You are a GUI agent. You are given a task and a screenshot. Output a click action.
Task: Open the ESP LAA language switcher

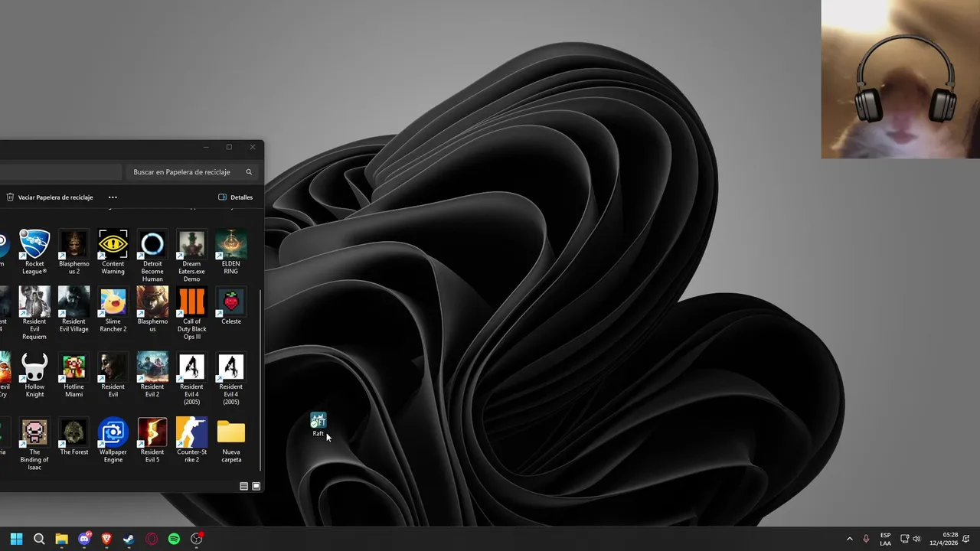(x=885, y=539)
